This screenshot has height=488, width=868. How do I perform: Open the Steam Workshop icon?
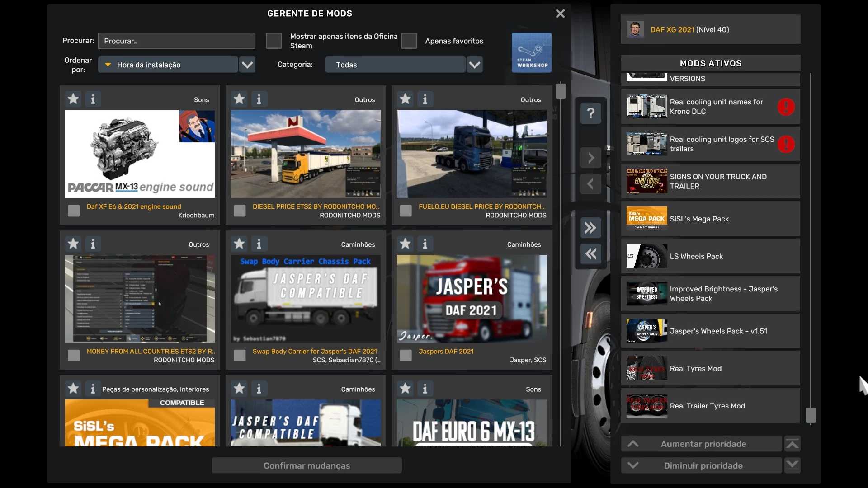tap(531, 52)
